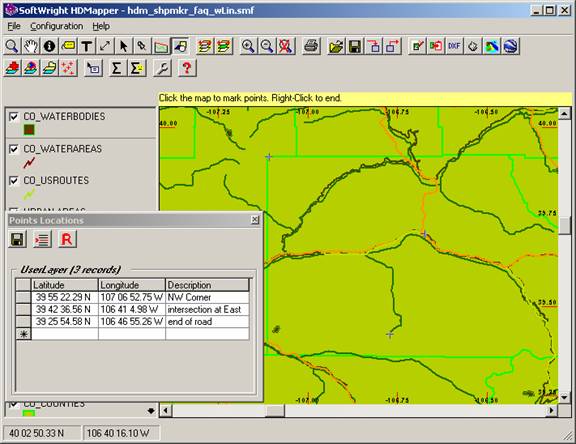The height and width of the screenshot is (444, 576).
Task: Click the map horizontal scrollbar right arrow
Action: point(551,410)
